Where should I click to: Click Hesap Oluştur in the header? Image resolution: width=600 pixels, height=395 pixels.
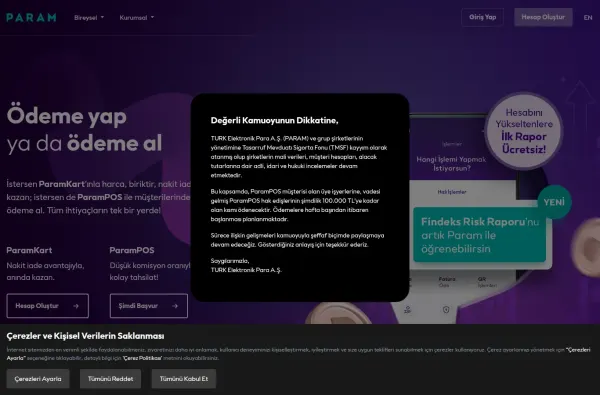[543, 17]
